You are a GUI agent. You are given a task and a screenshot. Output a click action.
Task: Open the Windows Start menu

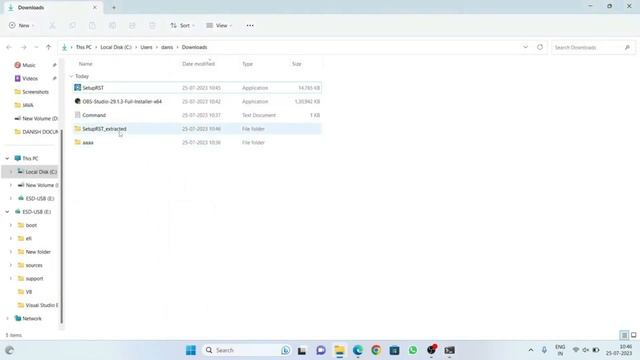[191, 350]
